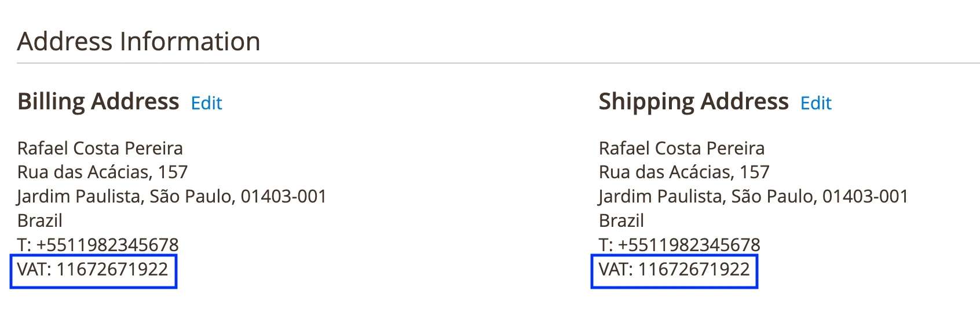
Task: Click the shipping street Rua das Acácias, 157
Action: (x=684, y=172)
